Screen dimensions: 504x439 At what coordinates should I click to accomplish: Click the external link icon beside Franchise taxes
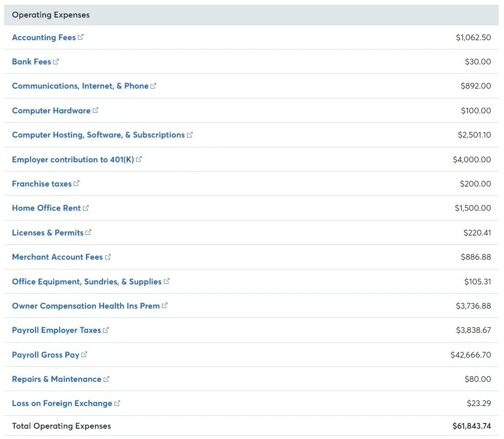tap(76, 183)
